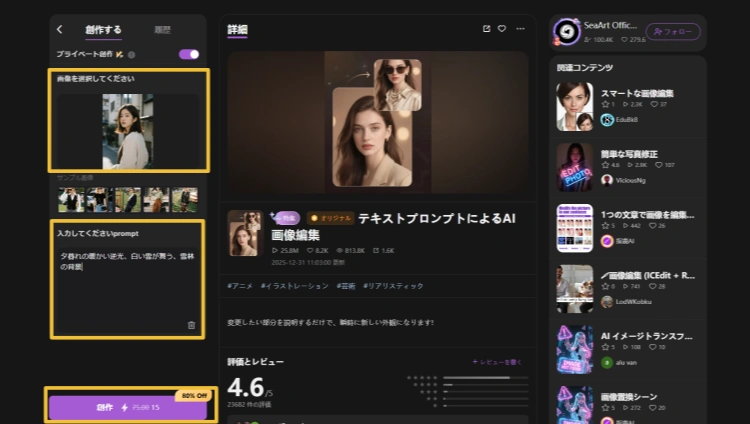Open the SeaArt Official avatar

567,32
